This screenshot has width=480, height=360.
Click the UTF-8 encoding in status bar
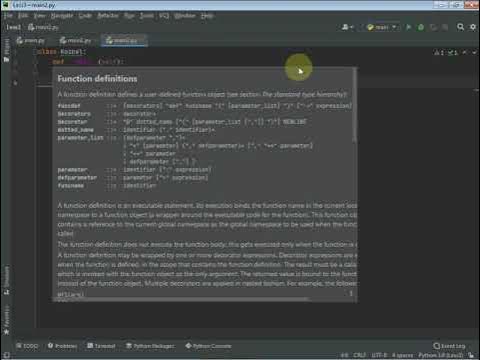(x=379, y=355)
